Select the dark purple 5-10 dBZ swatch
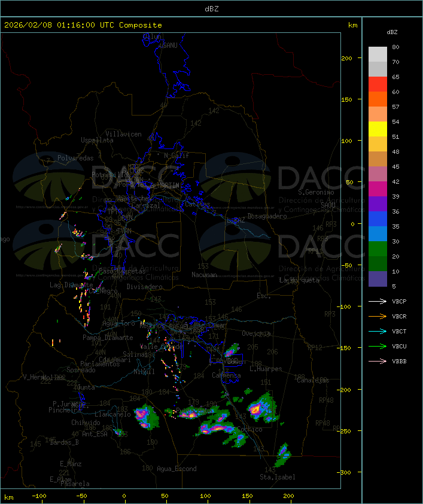 [378, 279]
